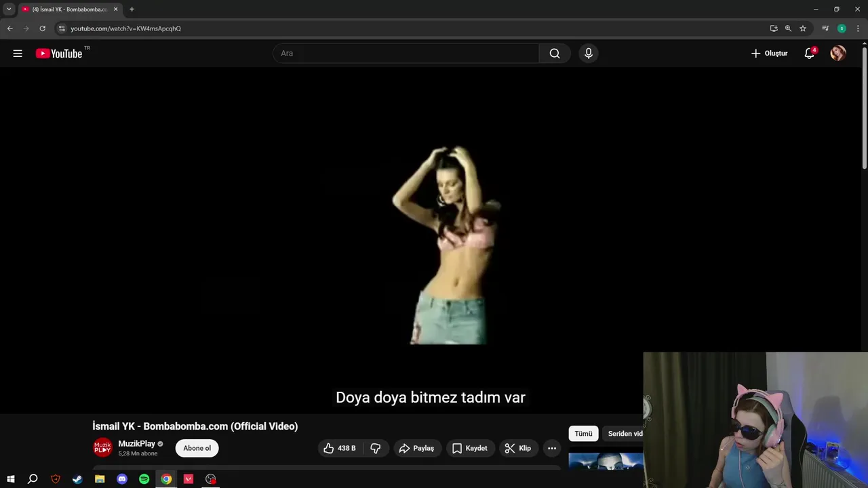Open the Chrome profile S avatar

pos(842,28)
